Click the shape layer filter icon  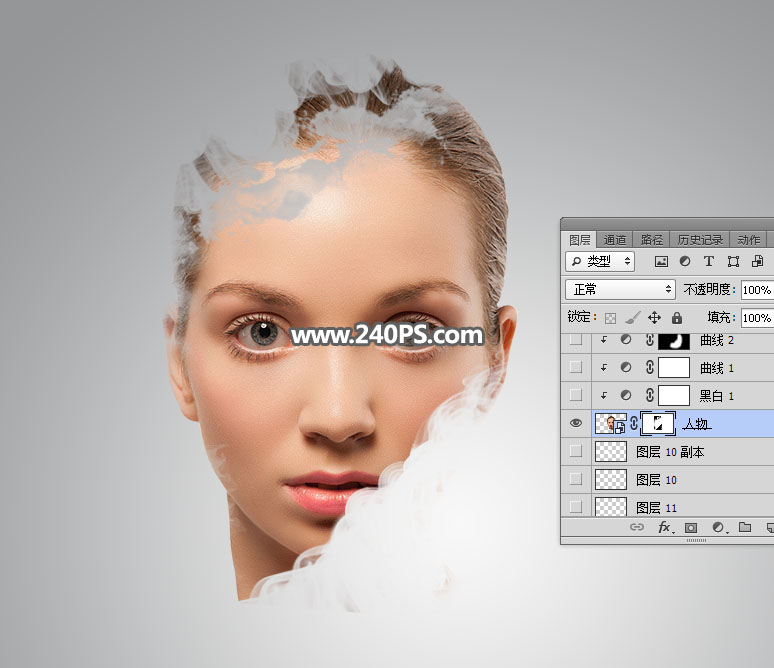(733, 261)
